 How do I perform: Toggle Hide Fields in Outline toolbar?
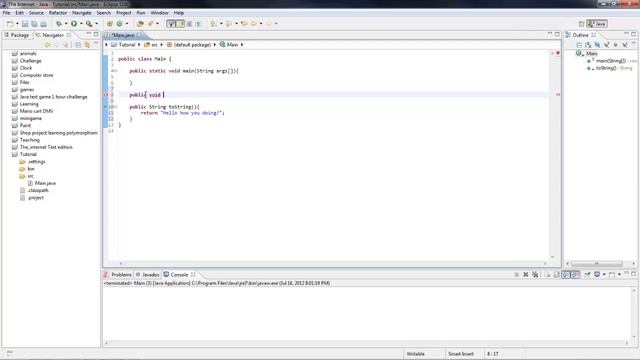(x=598, y=45)
